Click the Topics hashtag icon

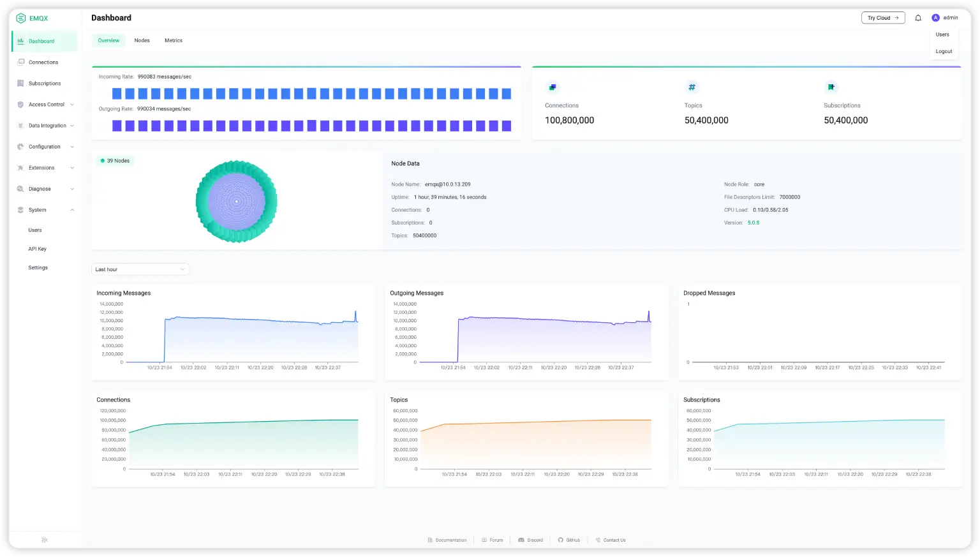[692, 87]
